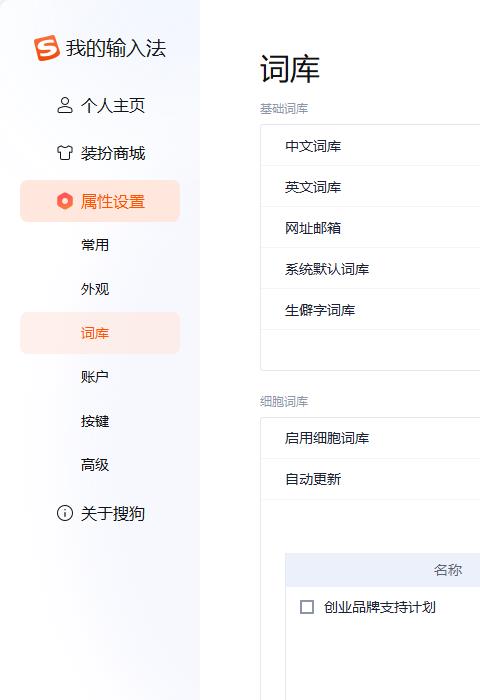
Task: Click the shirt icon beside 装扮商城
Action: coord(65,153)
